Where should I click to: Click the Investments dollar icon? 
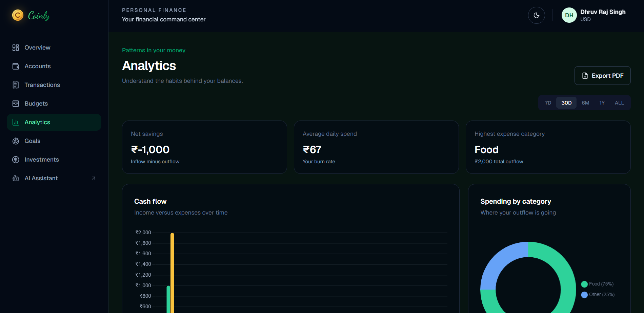16,160
